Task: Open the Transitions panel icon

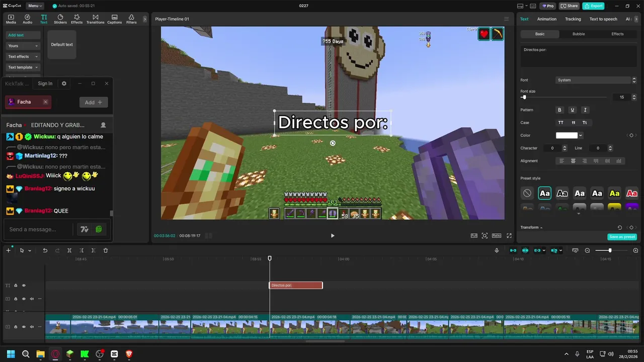Action: (x=95, y=19)
